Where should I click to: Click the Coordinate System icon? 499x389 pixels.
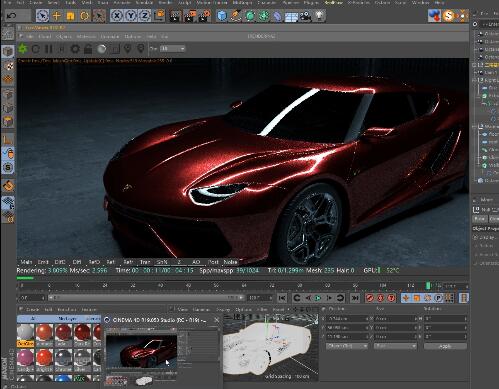160,15
